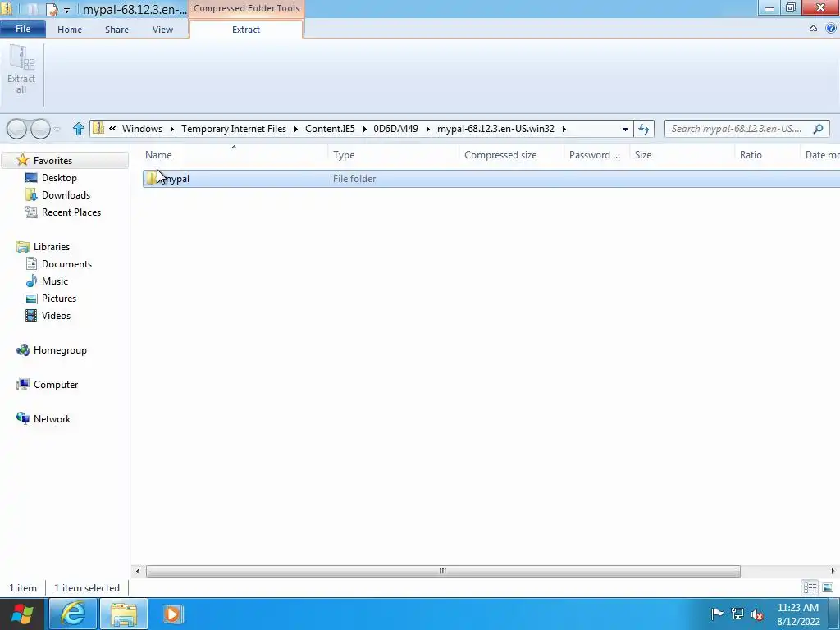The width and height of the screenshot is (840, 630).
Task: Click the Windows breadcrumb segment
Action: pyautogui.click(x=142, y=129)
